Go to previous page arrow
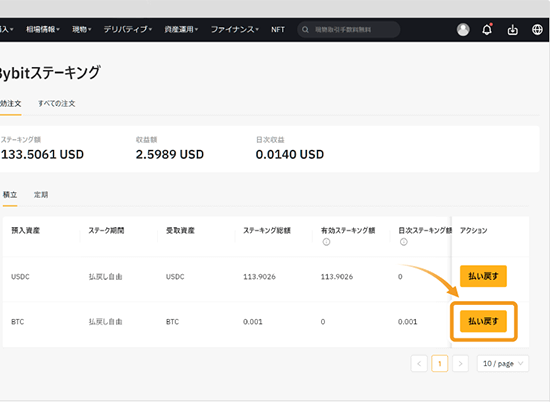550x402 pixels. [419, 363]
